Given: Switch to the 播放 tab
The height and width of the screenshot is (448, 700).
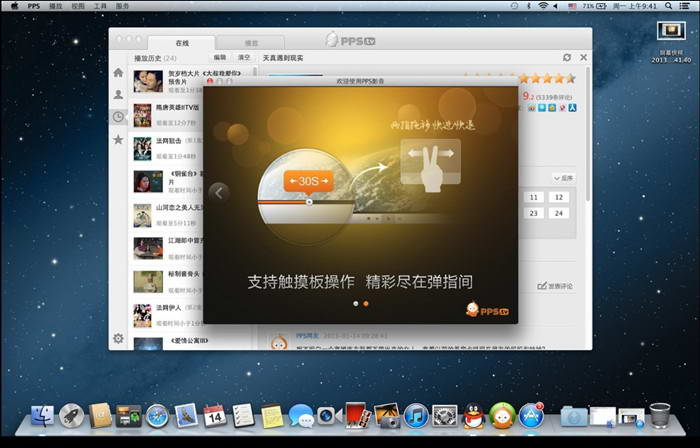Looking at the screenshot, I should pos(251,43).
